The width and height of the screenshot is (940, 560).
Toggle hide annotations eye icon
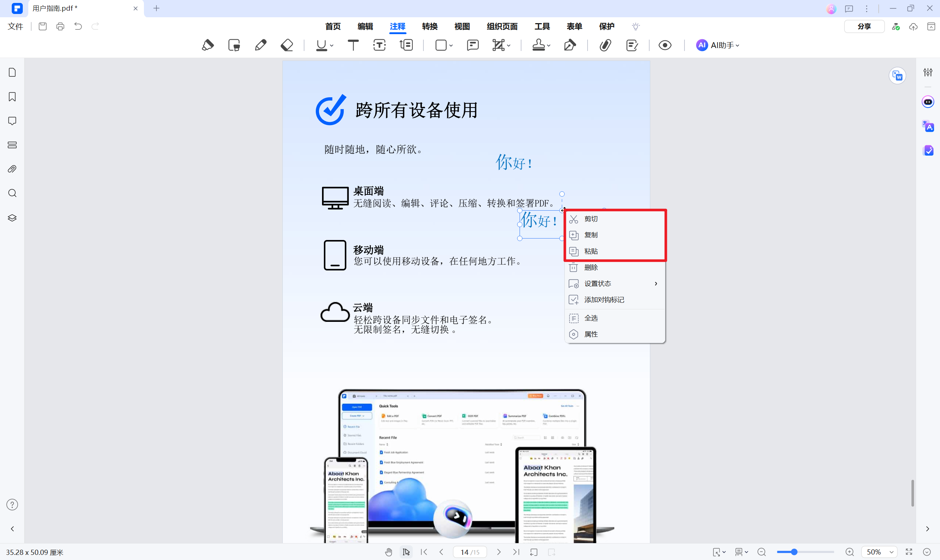(665, 45)
